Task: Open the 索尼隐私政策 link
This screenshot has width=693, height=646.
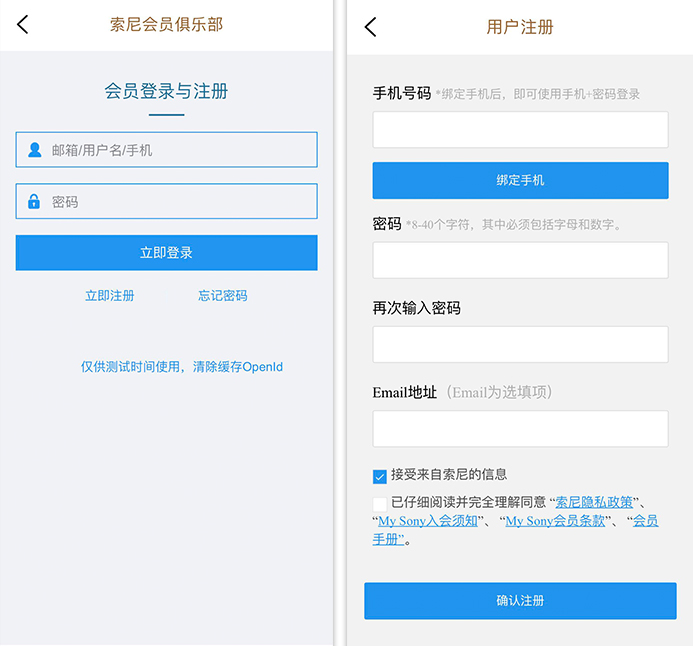Action: [x=594, y=502]
